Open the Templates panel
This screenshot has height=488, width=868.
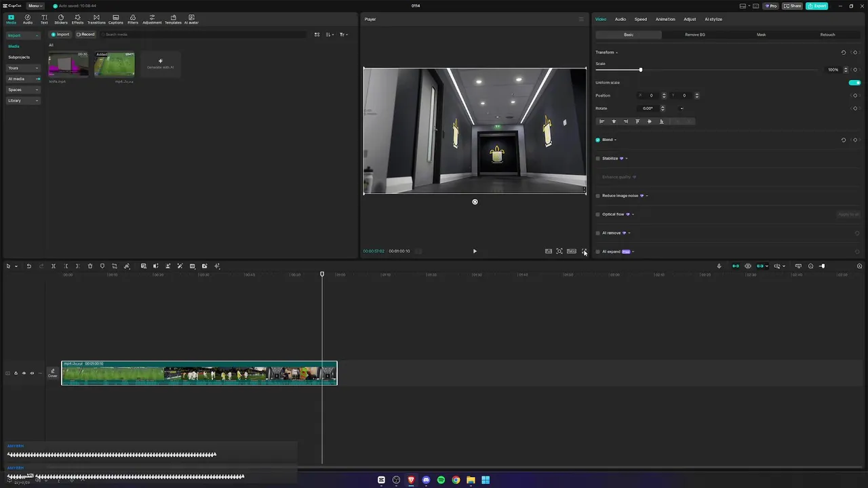pyautogui.click(x=173, y=19)
